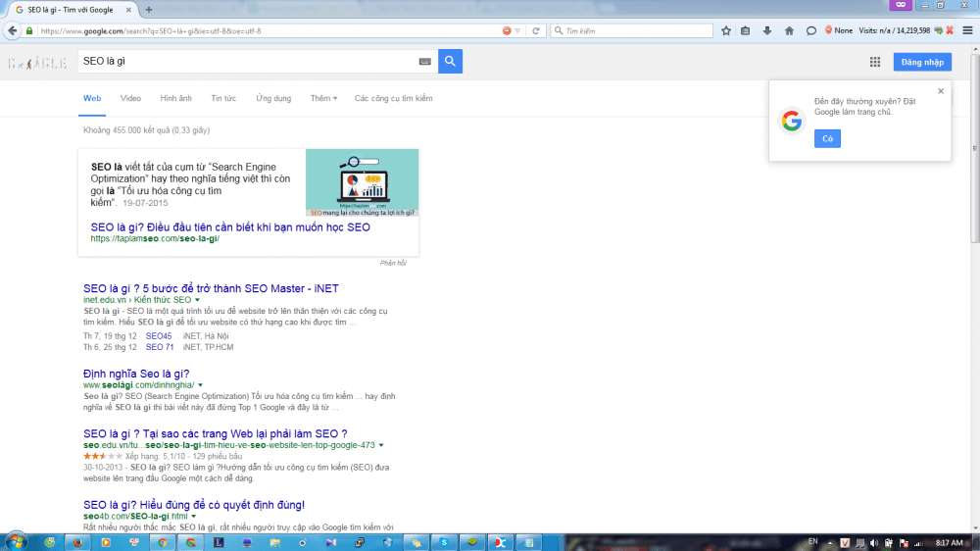Select the Web search tab
The width and height of the screenshot is (980, 551).
pos(92,98)
